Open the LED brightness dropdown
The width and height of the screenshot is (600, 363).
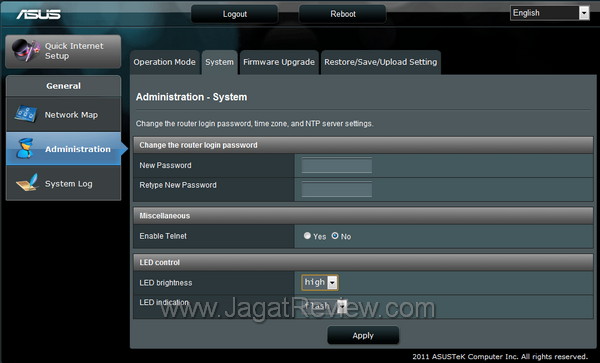pos(320,282)
